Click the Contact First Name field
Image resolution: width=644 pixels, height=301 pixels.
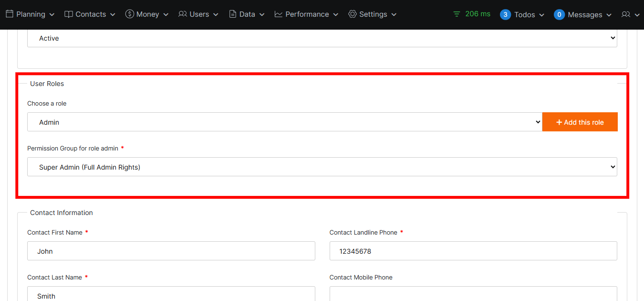(x=171, y=251)
